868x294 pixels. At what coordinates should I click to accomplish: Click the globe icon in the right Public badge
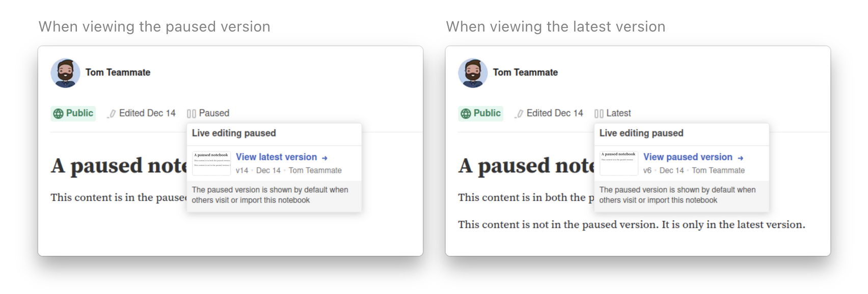click(467, 113)
